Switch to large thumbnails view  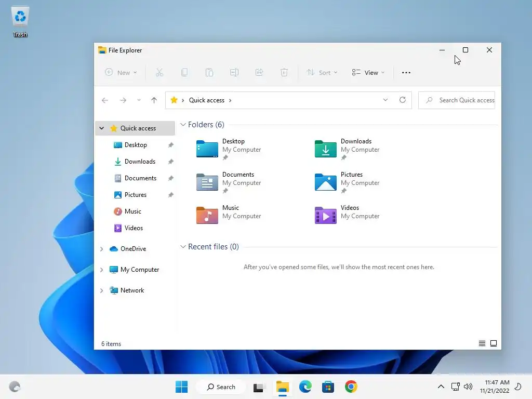tap(494, 343)
